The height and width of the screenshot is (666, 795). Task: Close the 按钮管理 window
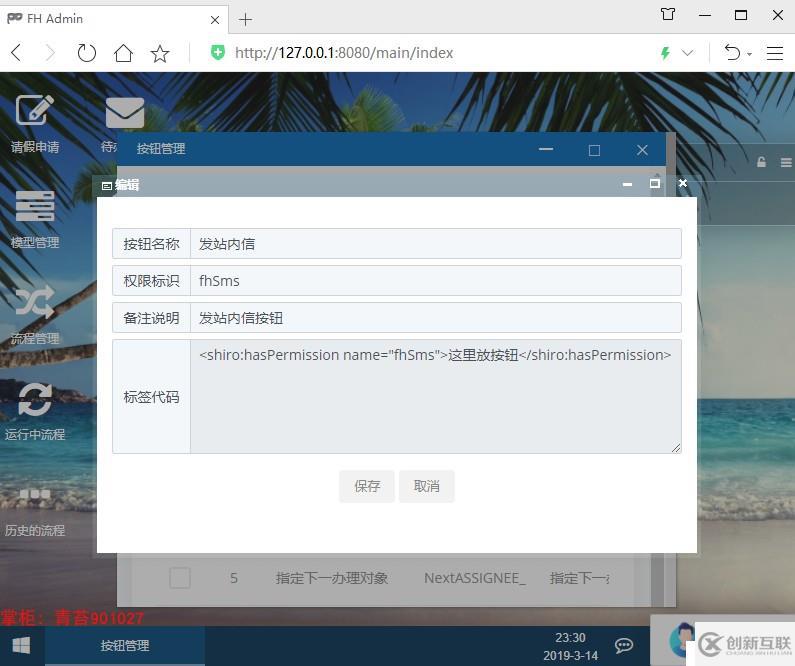click(642, 150)
